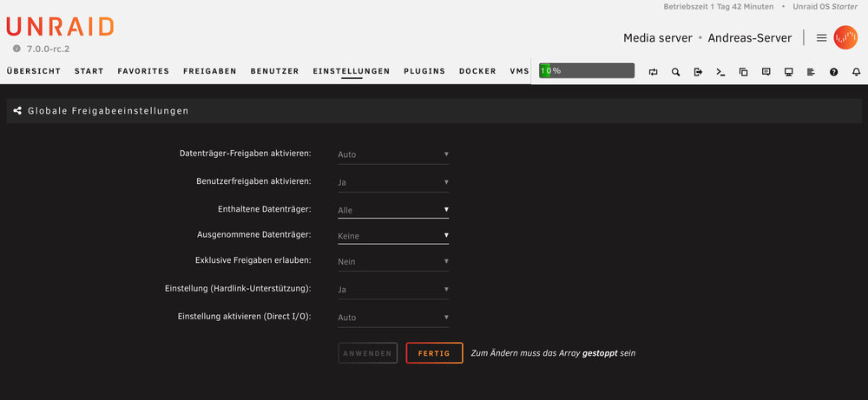The width and height of the screenshot is (868, 400).
Task: Click the Media server description
Action: coord(658,38)
